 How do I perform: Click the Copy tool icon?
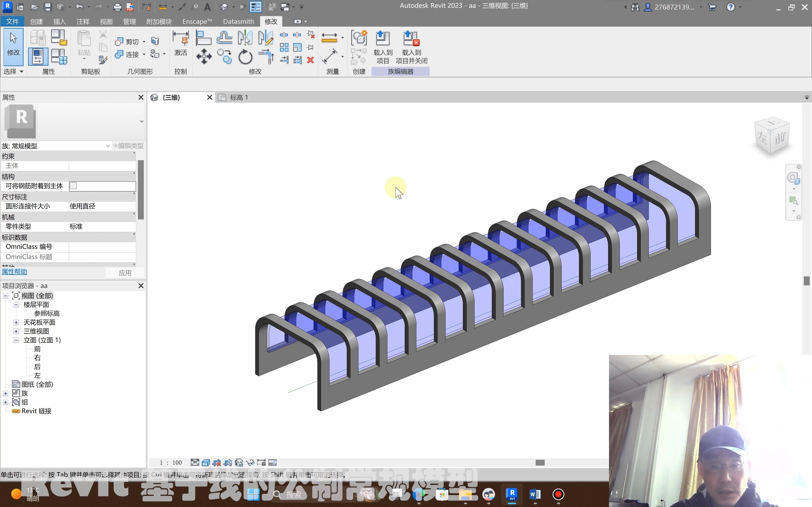tap(224, 56)
